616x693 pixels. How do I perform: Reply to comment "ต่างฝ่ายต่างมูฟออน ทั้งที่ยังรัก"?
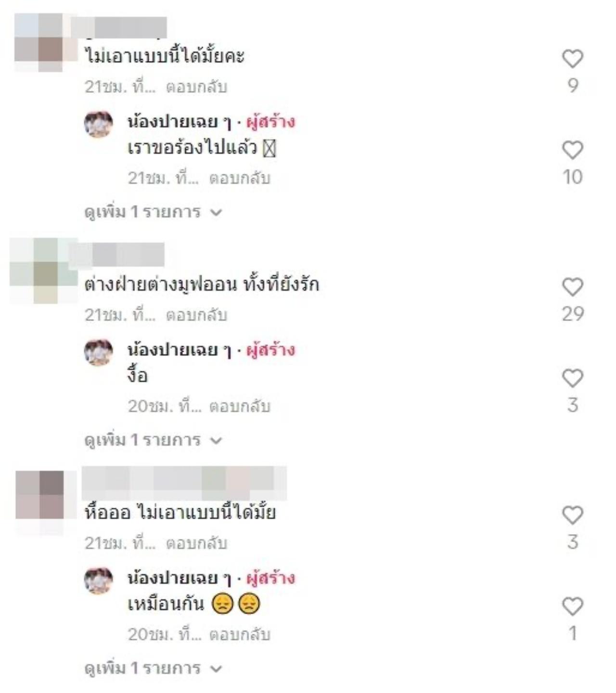point(196,315)
